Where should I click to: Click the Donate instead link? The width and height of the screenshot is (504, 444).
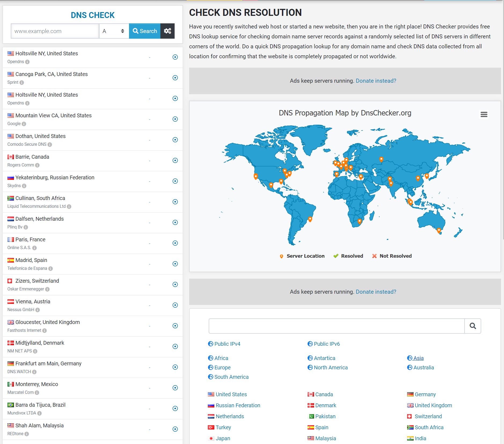coord(376,81)
